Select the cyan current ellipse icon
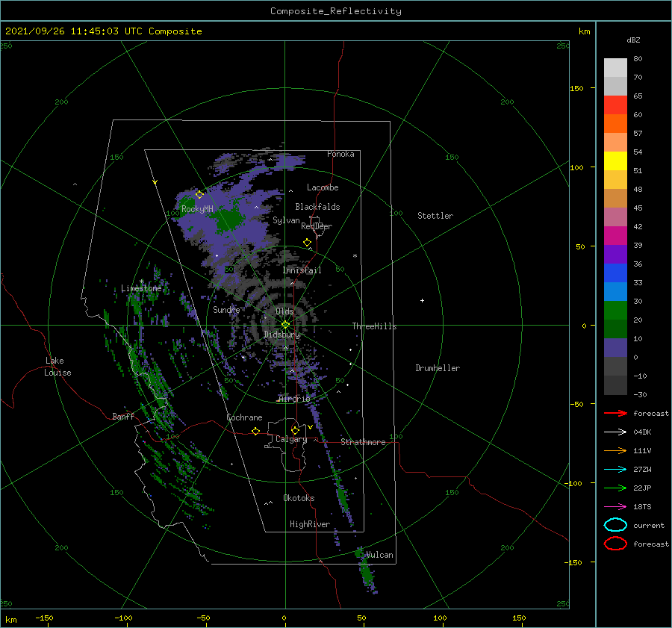This screenshot has height=628, width=672. [615, 525]
